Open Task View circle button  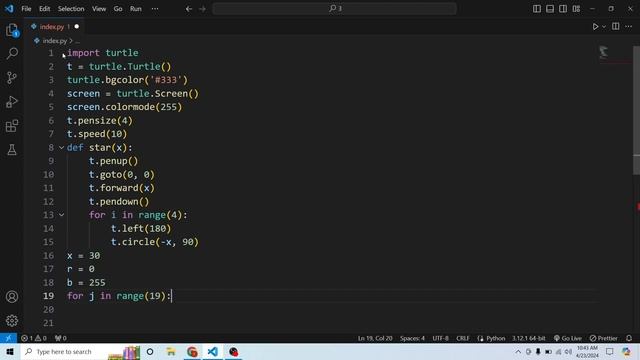150,352
